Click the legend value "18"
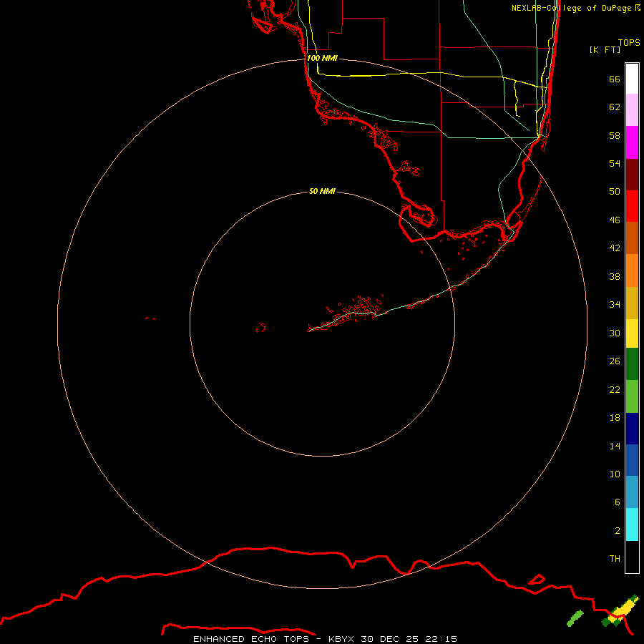The image size is (644, 644). (x=615, y=418)
